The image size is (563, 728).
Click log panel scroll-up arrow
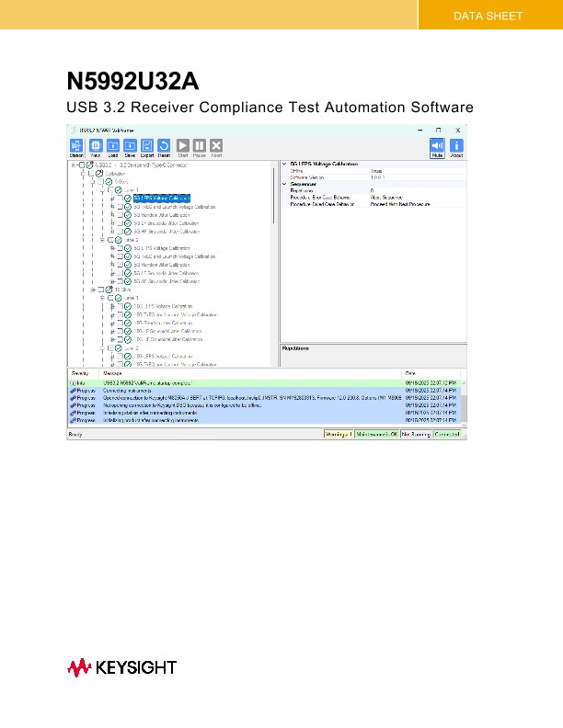click(x=464, y=383)
